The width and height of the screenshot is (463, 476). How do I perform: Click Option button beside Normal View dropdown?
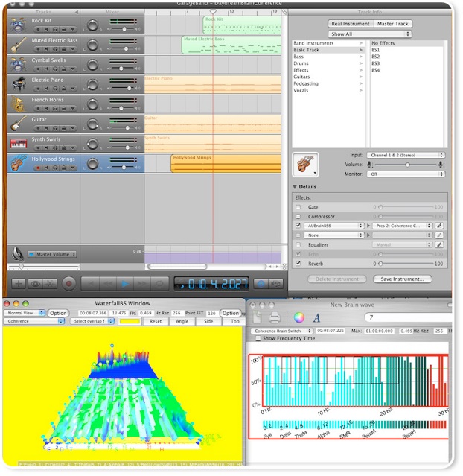(x=58, y=313)
